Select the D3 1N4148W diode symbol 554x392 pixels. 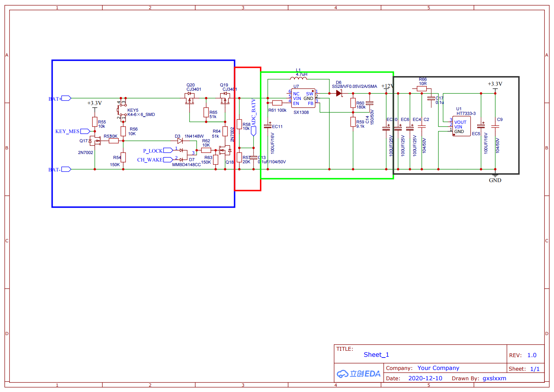point(180,141)
